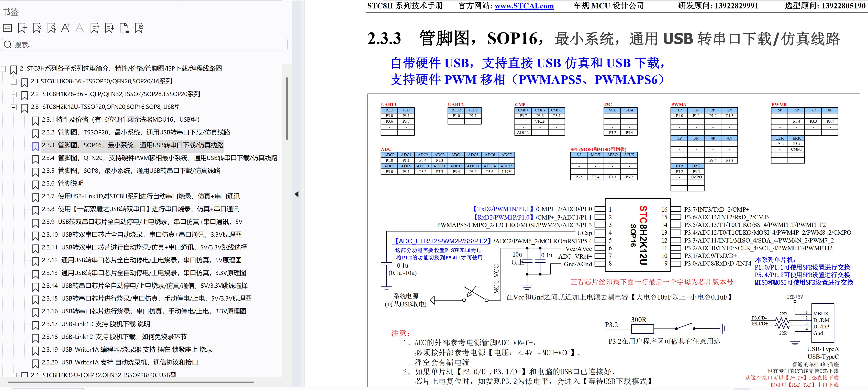Select bookmark 2.3.16 手动停电/上电 3.3V原理图
The height and width of the screenshot is (390, 868).
coord(144,312)
